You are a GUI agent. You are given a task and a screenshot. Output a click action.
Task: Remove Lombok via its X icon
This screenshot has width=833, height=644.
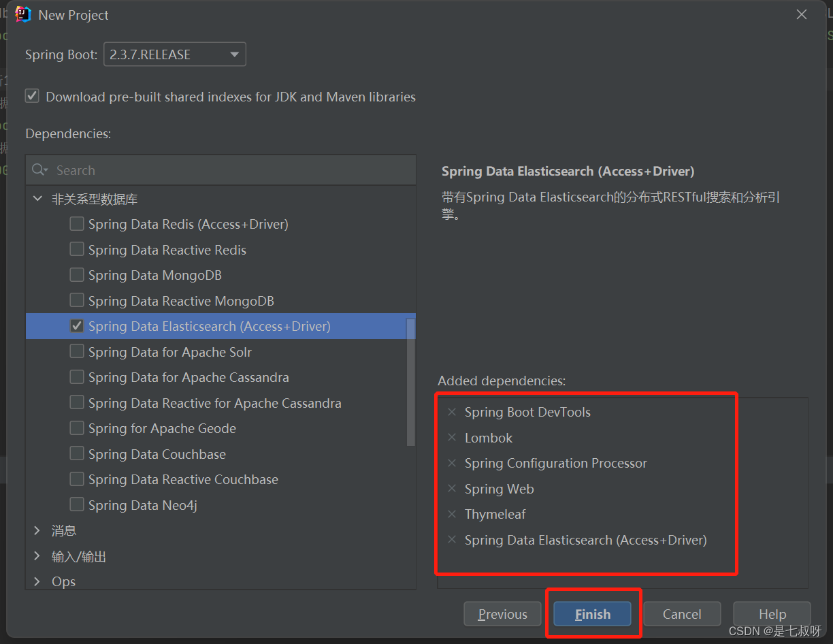click(452, 438)
